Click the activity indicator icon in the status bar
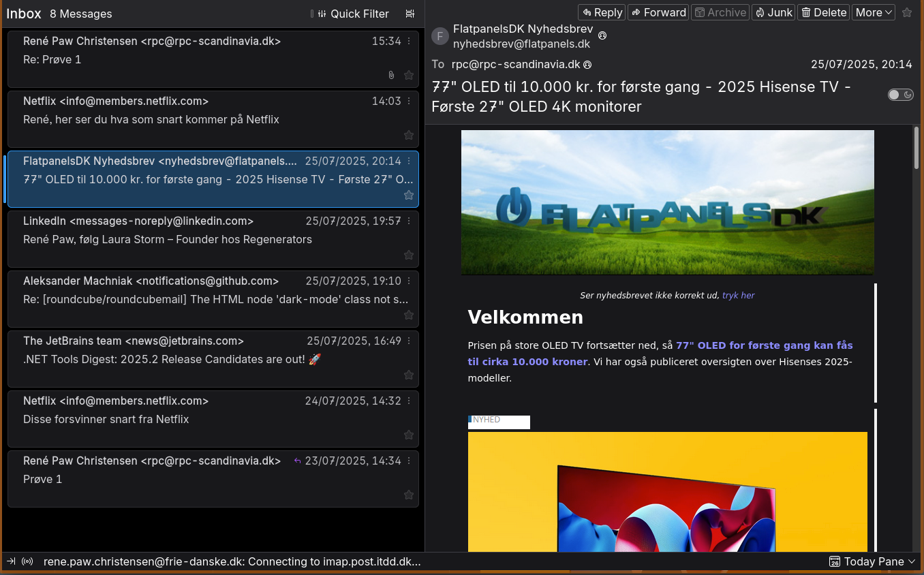 (x=27, y=561)
